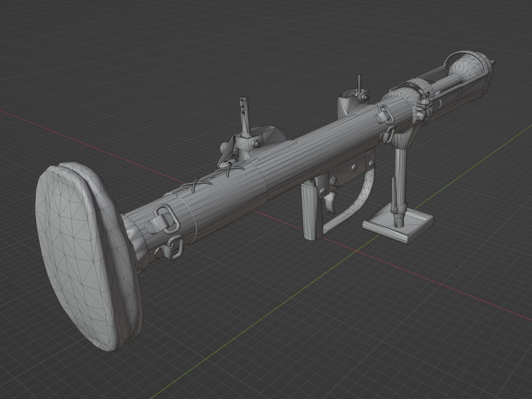Select the hex bolt on rear sight bracket
532x399 pixels.
(256, 144)
